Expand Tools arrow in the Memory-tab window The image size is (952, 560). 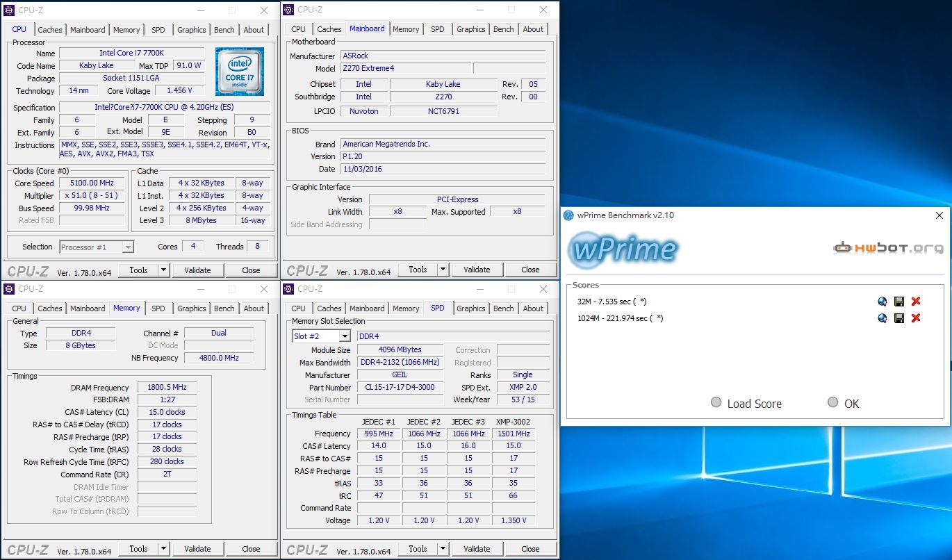tap(164, 549)
